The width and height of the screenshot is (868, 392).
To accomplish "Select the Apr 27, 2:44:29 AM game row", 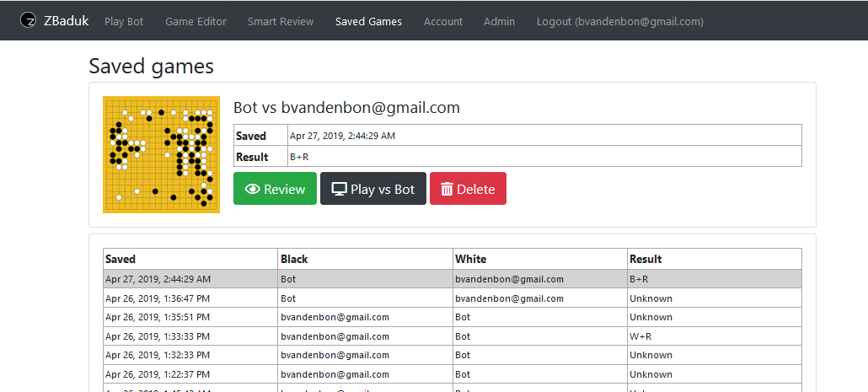I will [x=452, y=279].
